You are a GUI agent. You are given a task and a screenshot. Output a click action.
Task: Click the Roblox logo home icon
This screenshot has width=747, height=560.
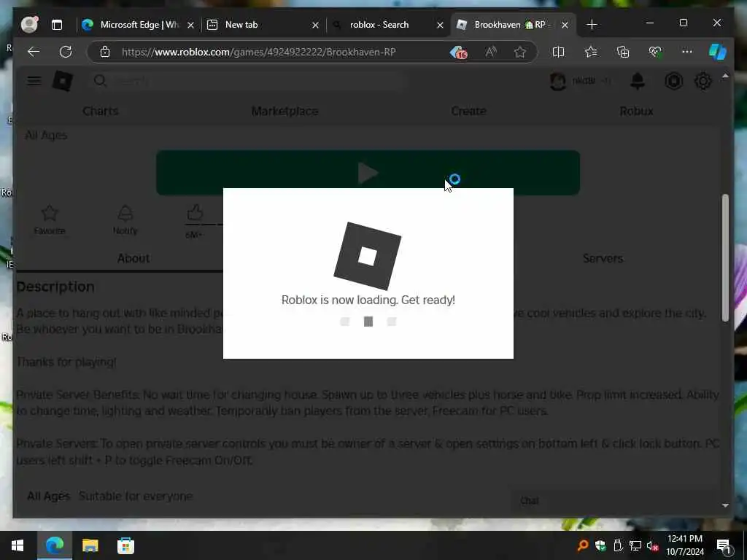63,81
